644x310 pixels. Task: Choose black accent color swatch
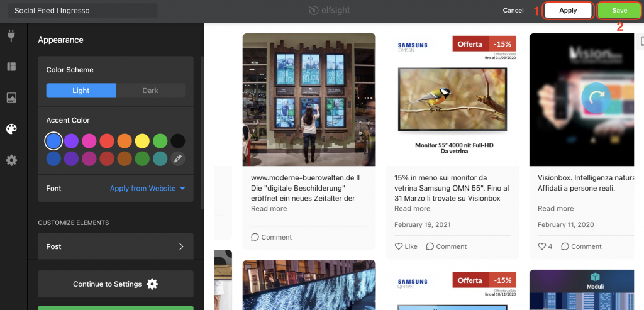click(x=178, y=141)
